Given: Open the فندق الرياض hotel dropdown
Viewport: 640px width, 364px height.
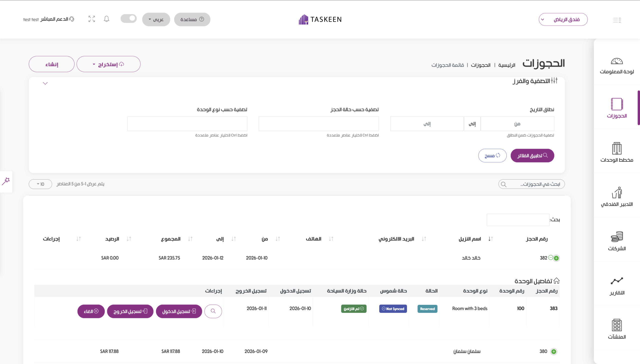Looking at the screenshot, I should click(x=563, y=19).
